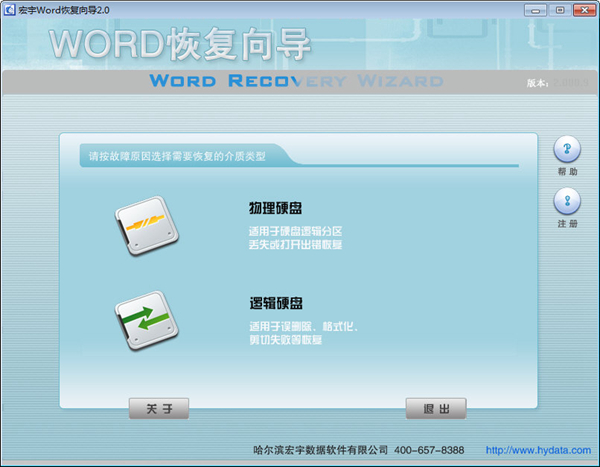
Task: Open the http://www.hydata.com link
Action: 538,450
